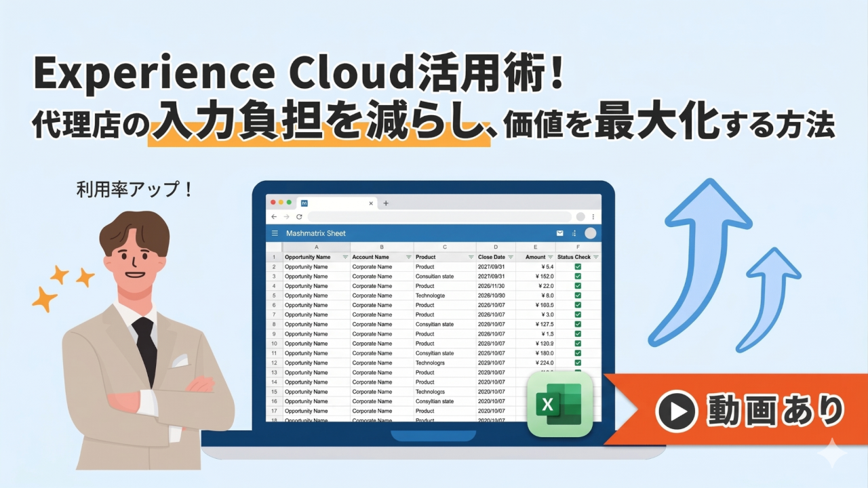Click the mail envelope icon in header
868x488 pixels.
pyautogui.click(x=560, y=233)
